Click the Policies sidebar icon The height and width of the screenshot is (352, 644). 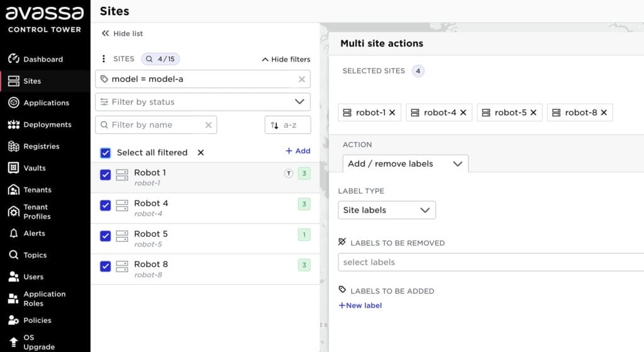14,320
